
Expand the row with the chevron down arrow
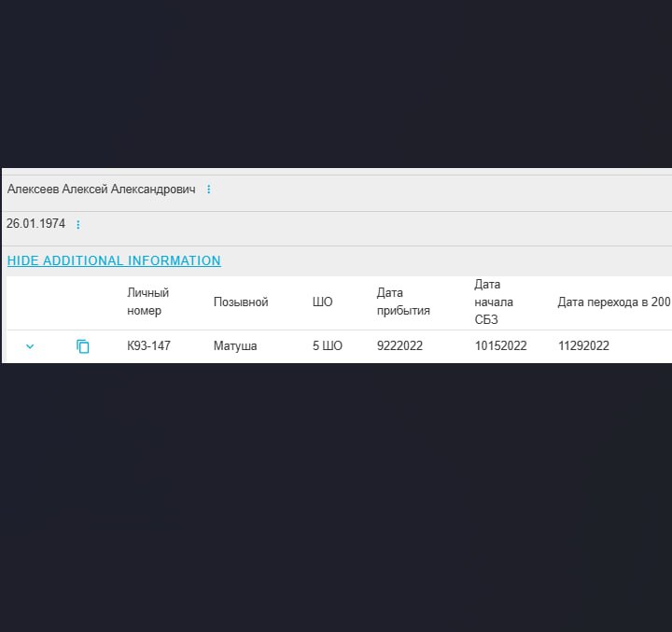(30, 346)
